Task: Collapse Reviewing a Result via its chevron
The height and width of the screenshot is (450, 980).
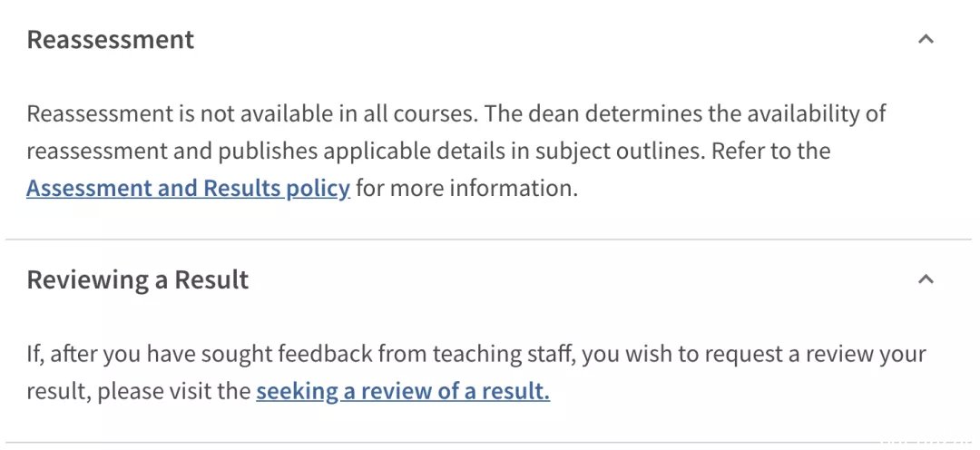Action: [926, 279]
